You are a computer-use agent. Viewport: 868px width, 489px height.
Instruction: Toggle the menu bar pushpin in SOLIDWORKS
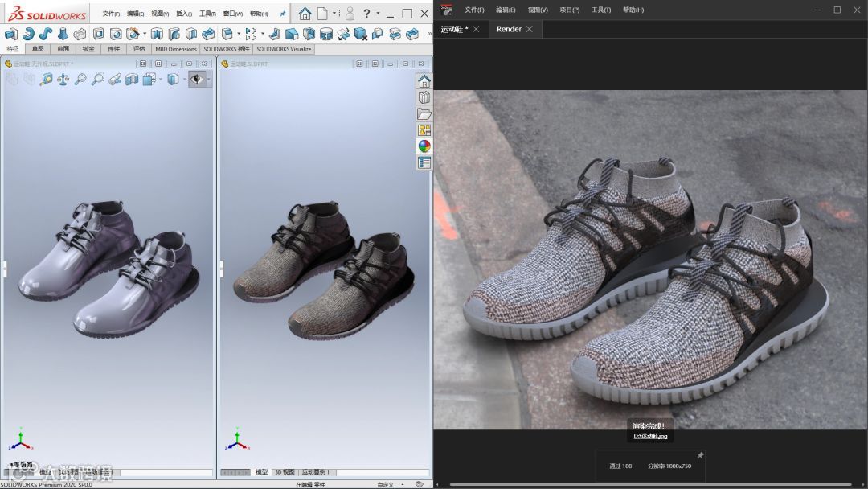coord(283,14)
